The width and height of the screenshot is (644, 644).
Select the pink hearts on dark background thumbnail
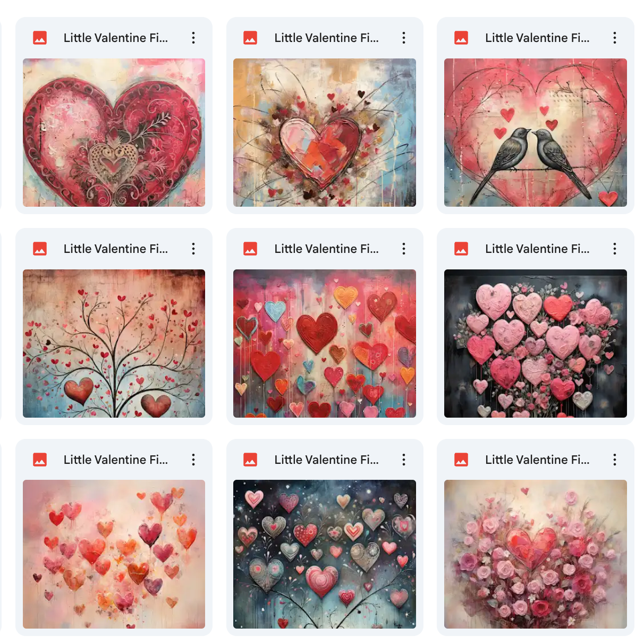point(536,343)
